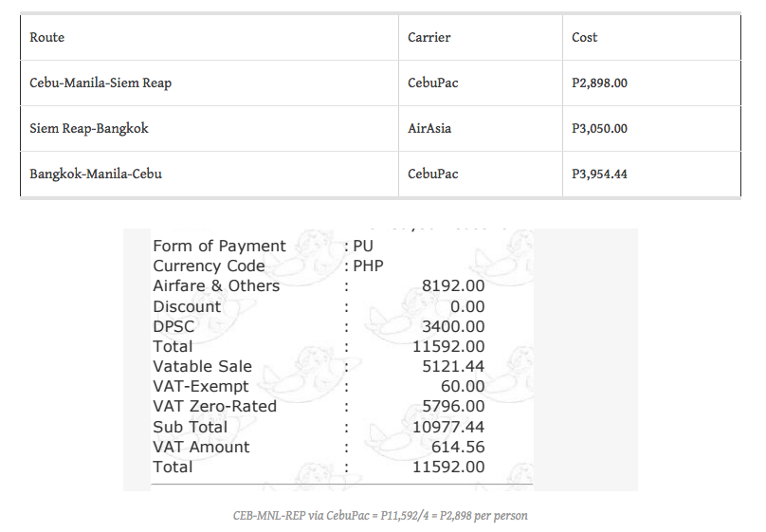Select the Cebu-Manila-Siem Reap route cell

tap(210, 83)
